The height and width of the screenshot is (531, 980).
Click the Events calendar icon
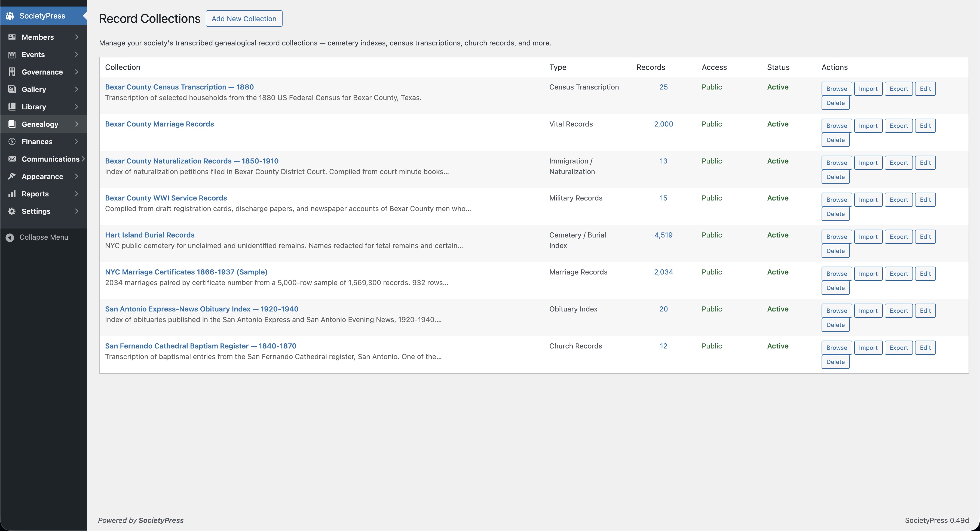(12, 54)
